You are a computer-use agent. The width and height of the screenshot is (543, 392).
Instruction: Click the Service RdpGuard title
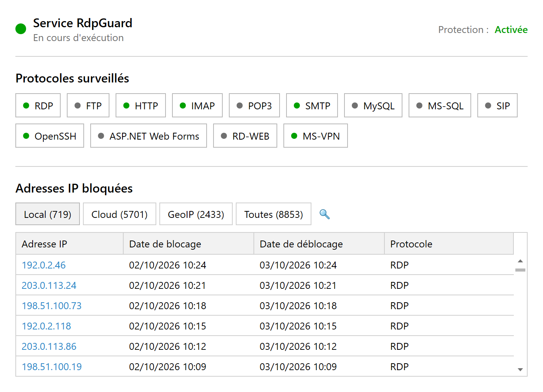[83, 23]
